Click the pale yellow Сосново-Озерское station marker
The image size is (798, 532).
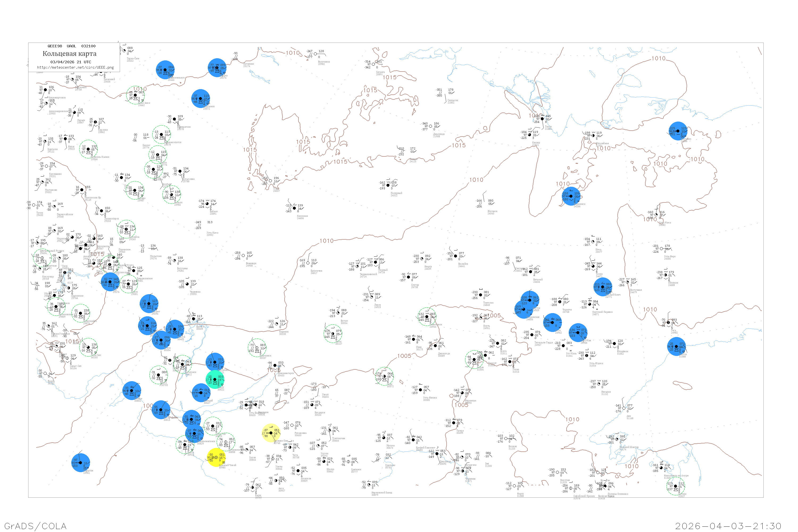[271, 433]
